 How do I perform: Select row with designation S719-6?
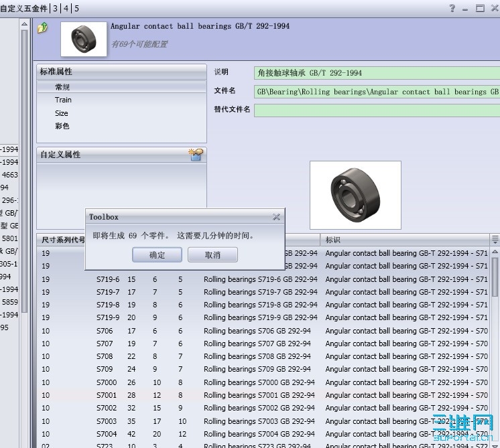(x=263, y=279)
